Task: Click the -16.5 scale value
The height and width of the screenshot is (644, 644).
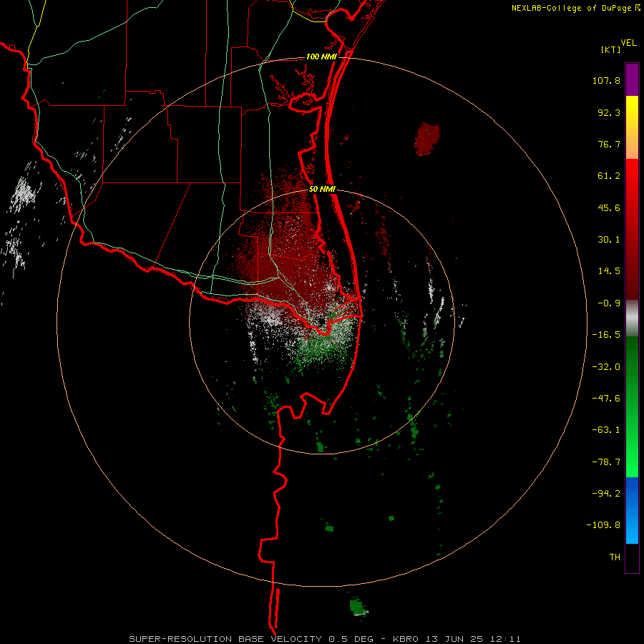Action: pyautogui.click(x=606, y=335)
